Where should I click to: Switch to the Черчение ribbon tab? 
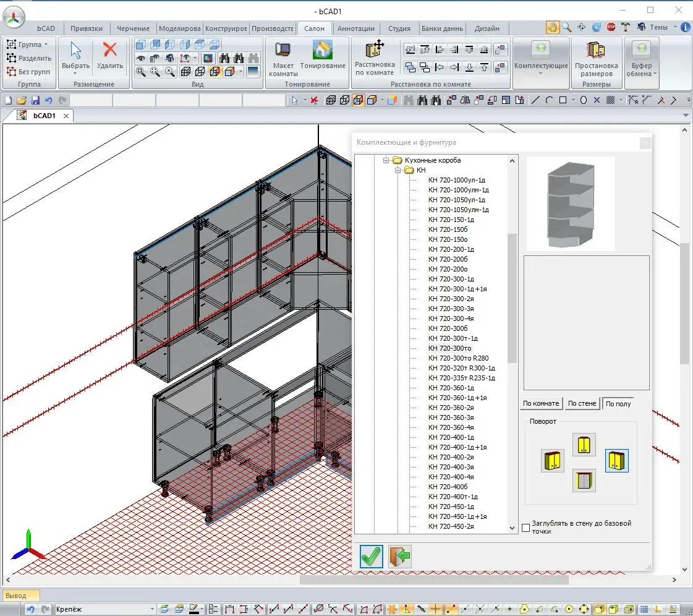(x=133, y=28)
